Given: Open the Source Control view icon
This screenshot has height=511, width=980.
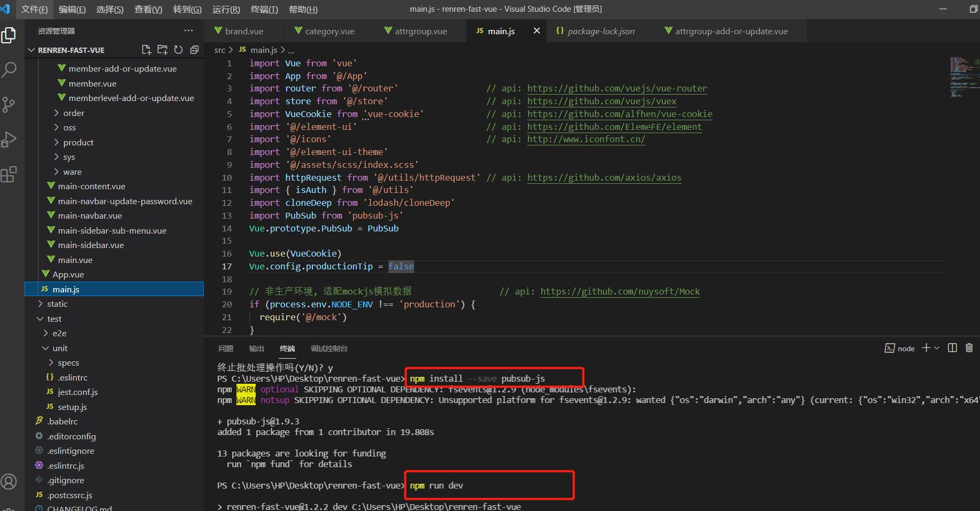Looking at the screenshot, I should point(9,104).
